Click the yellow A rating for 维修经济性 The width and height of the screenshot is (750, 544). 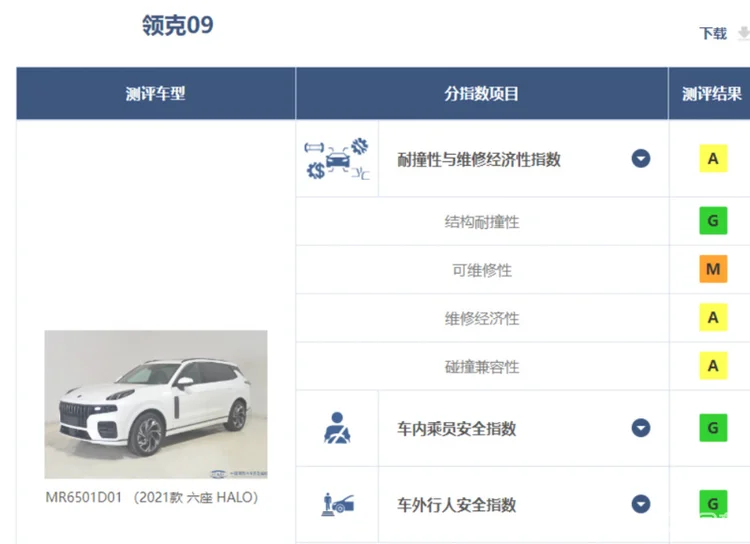713,317
